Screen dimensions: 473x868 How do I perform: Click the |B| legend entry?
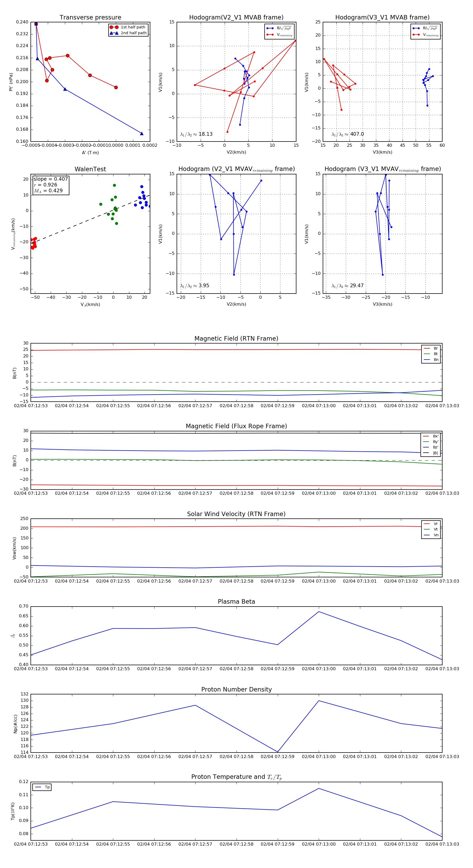431,453
